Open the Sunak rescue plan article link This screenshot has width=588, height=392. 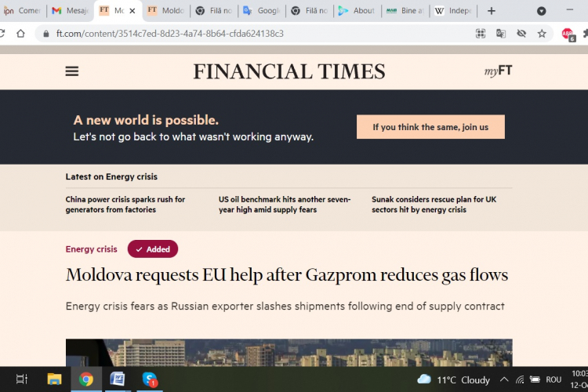434,205
